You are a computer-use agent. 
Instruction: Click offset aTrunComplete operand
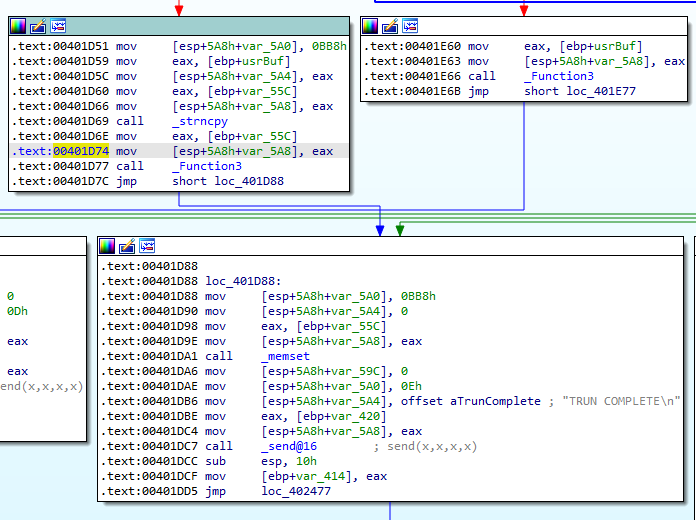[471, 401]
